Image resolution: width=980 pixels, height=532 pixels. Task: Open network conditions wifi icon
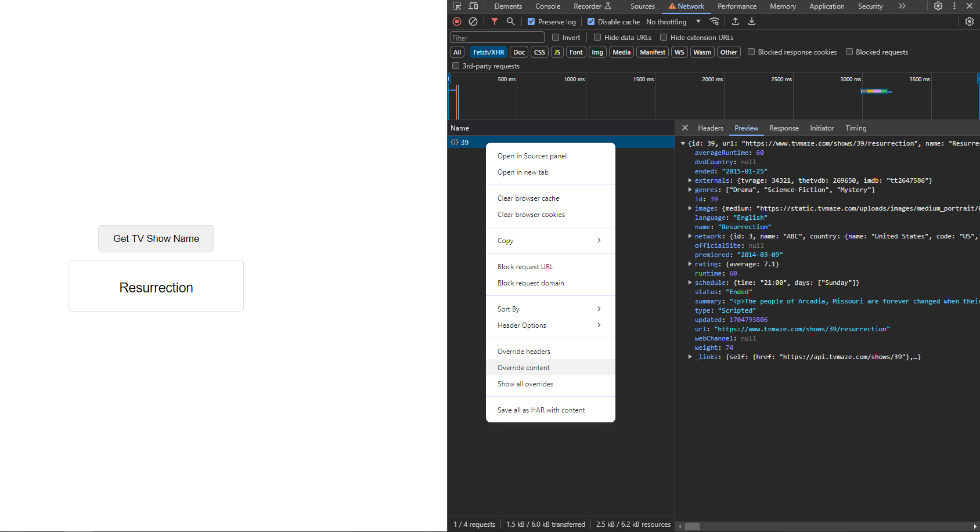coord(715,21)
